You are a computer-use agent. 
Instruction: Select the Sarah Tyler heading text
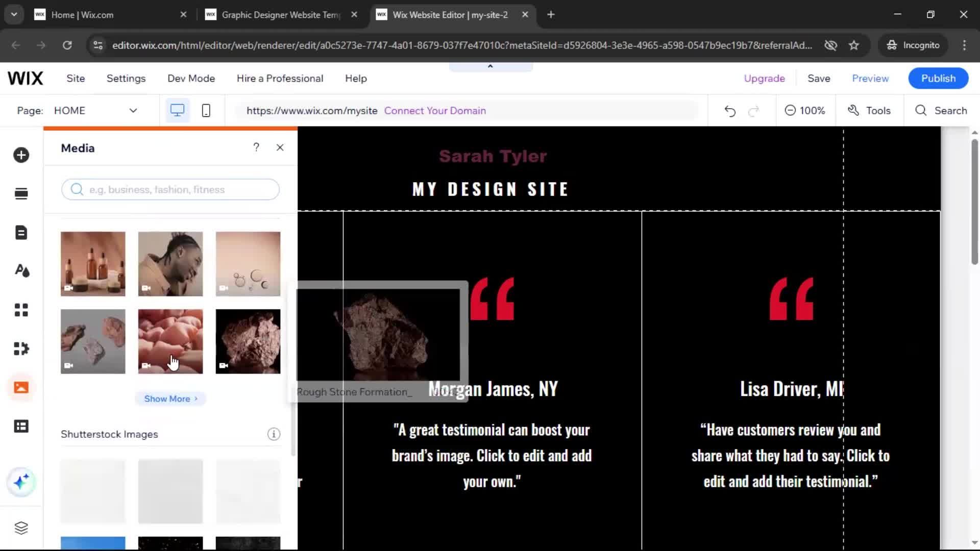coord(493,156)
